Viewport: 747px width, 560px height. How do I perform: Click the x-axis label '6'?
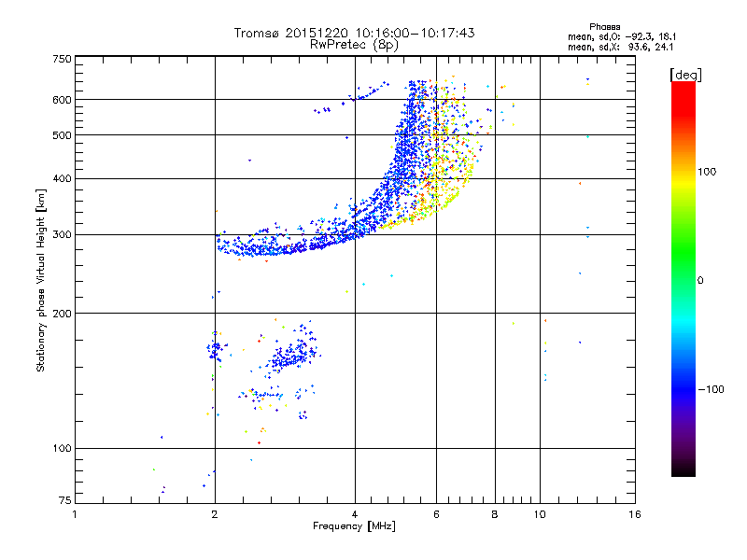[x=436, y=514]
